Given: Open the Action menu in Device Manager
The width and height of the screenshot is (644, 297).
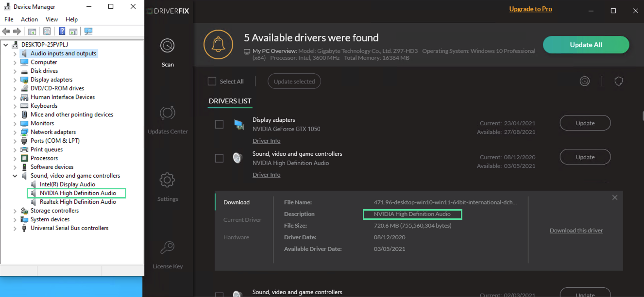Looking at the screenshot, I should [29, 19].
